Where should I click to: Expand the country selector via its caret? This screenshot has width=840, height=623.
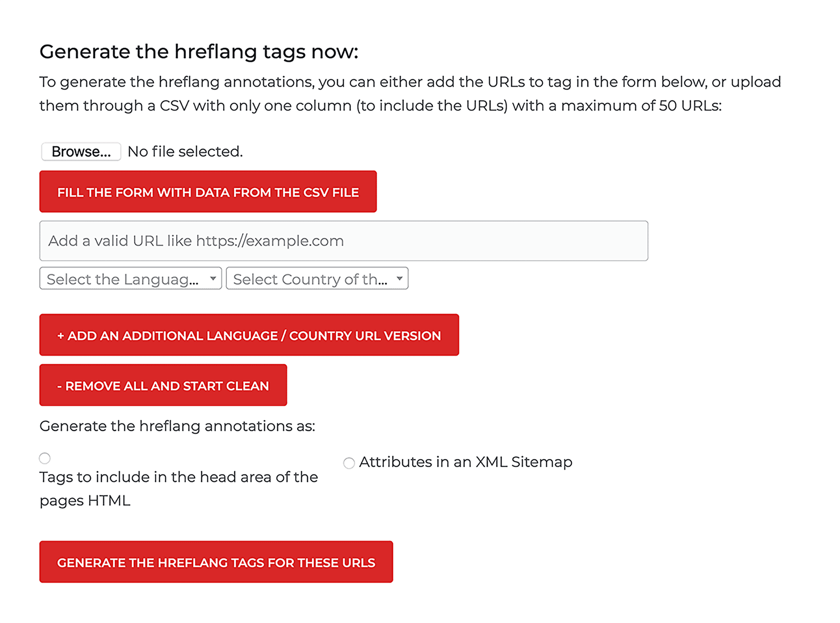point(399,278)
